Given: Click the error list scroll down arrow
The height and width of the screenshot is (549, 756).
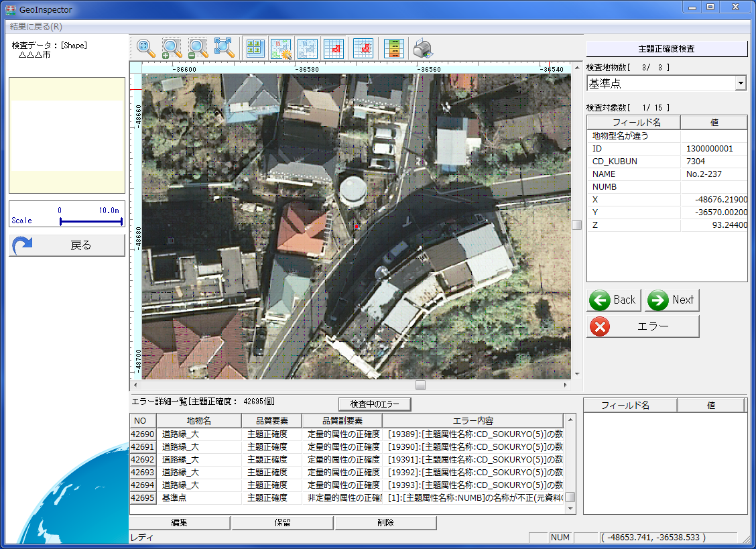Looking at the screenshot, I should tap(570, 509).
